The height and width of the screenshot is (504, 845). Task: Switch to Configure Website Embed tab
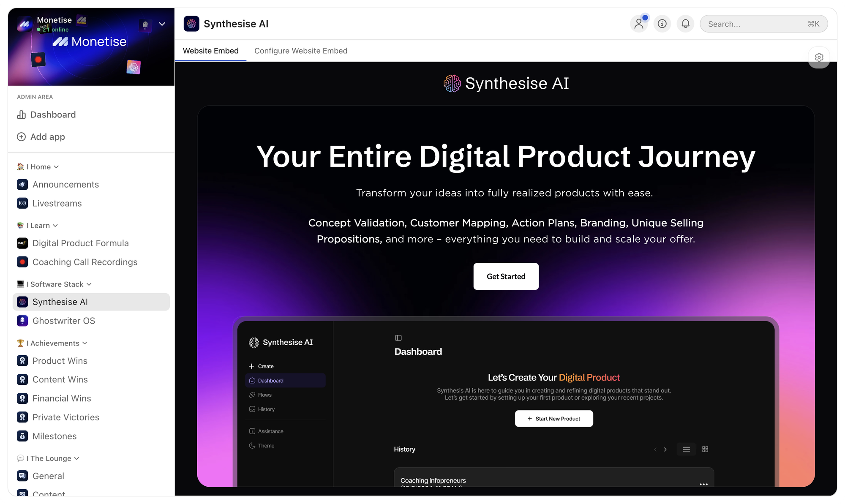pyautogui.click(x=300, y=51)
